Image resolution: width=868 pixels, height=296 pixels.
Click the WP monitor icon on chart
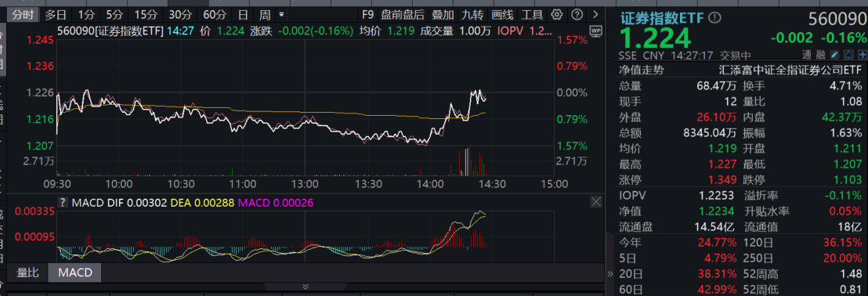point(596,31)
